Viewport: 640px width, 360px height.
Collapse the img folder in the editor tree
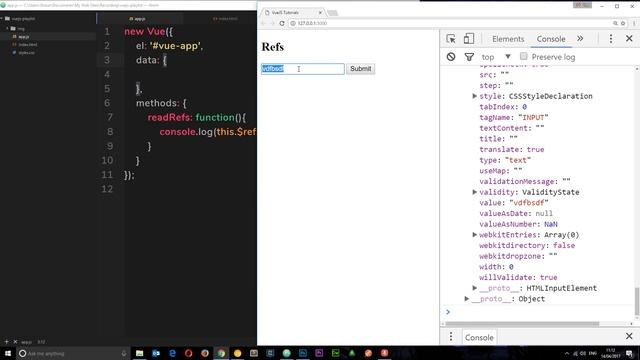pyautogui.click(x=7, y=29)
